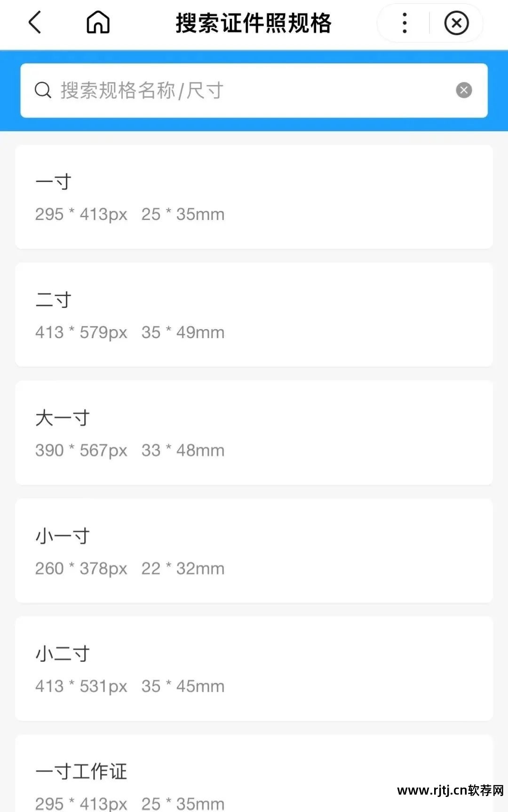Screen dimensions: 508x812
Task: Click the www.rjtj.cn watermark link
Action: click(x=450, y=790)
